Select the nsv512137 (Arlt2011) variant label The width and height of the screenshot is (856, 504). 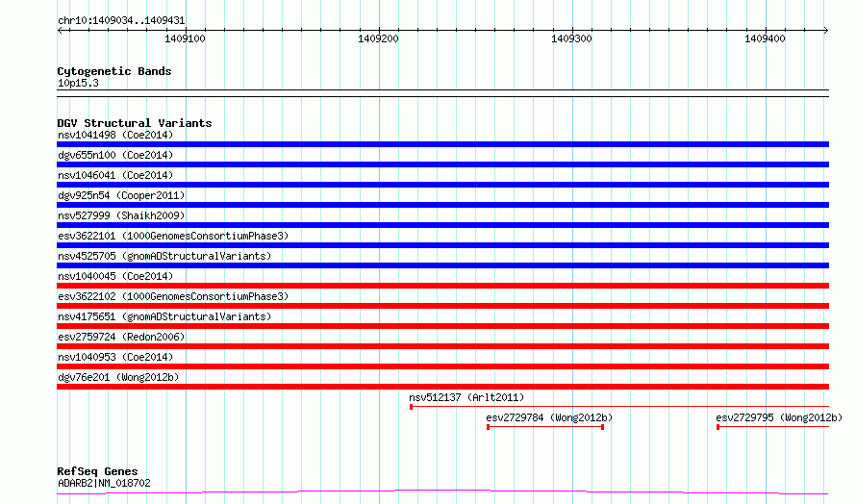(466, 397)
